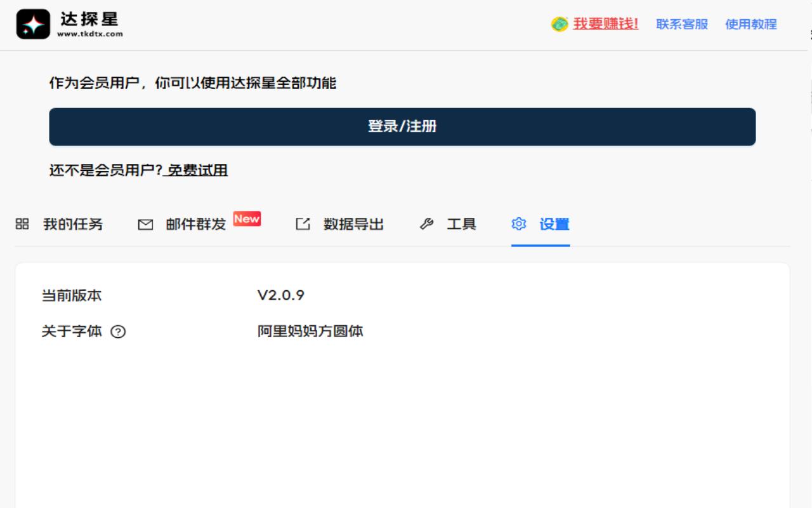Click the New badge on 邮件群发
The height and width of the screenshot is (508, 812).
[247, 218]
